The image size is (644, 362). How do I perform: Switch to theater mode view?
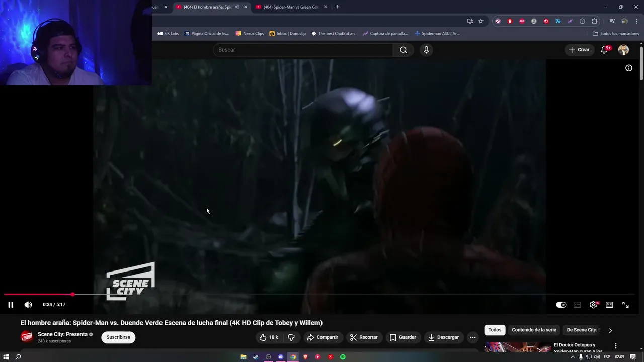click(x=609, y=305)
